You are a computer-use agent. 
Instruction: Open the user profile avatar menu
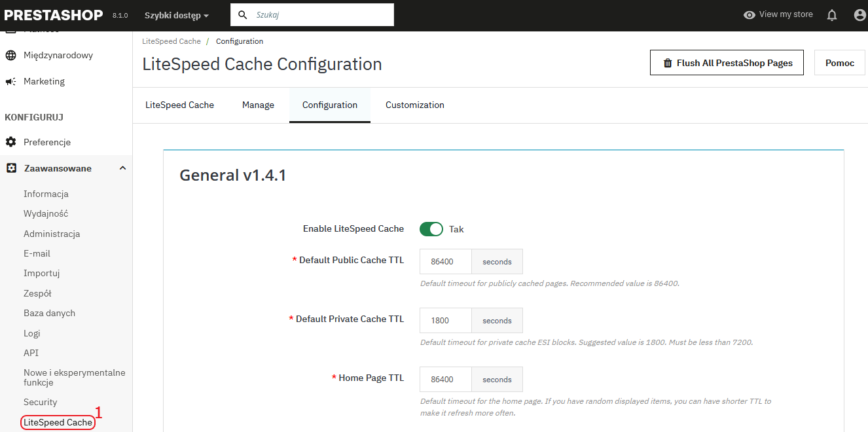click(860, 15)
